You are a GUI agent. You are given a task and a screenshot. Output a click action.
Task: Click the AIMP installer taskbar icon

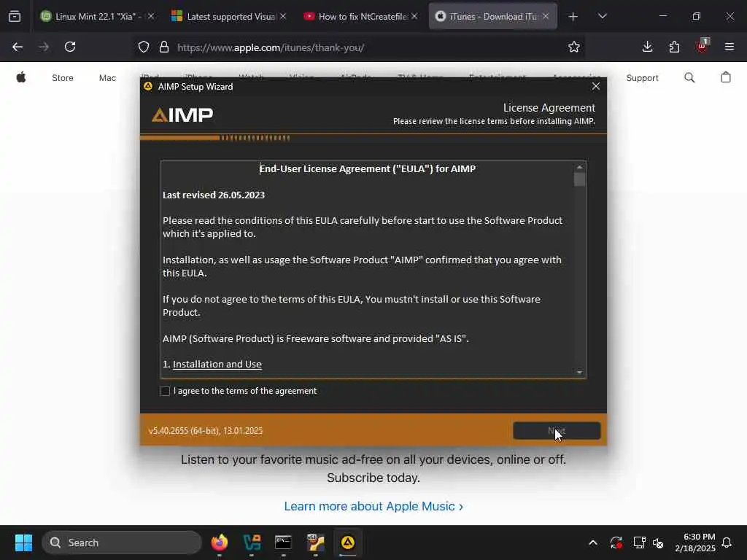348,542
